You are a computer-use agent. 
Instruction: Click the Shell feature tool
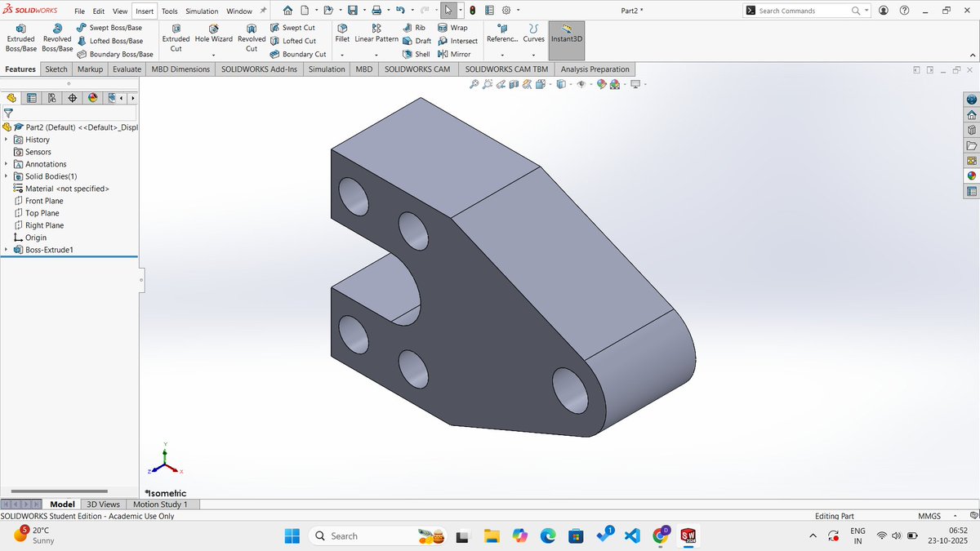coord(416,54)
